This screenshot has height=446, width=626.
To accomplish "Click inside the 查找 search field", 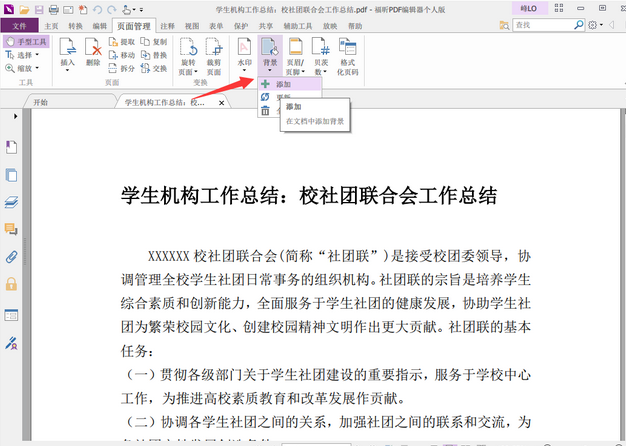I will point(543,25).
